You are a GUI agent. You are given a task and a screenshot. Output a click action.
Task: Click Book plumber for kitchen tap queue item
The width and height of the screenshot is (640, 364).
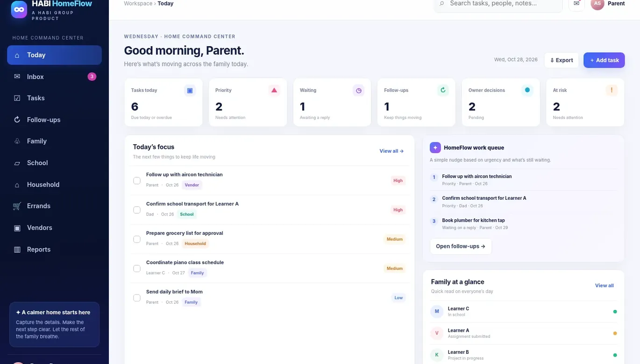point(523,224)
